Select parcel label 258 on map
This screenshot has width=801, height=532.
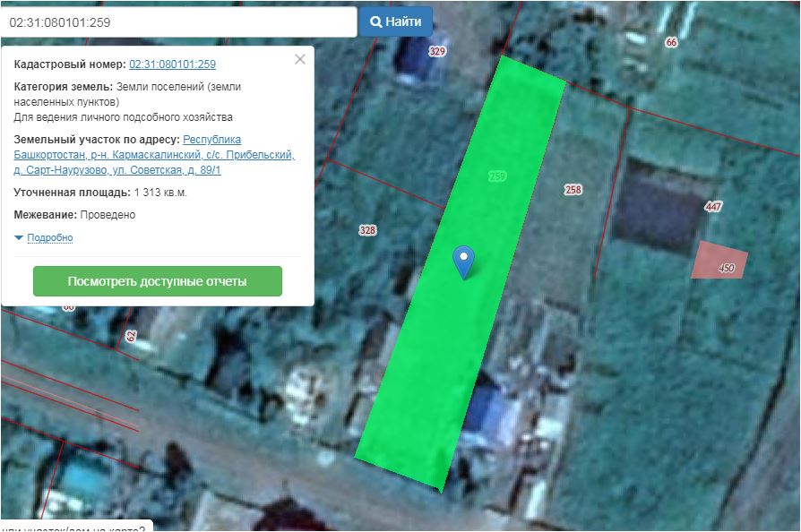(573, 190)
